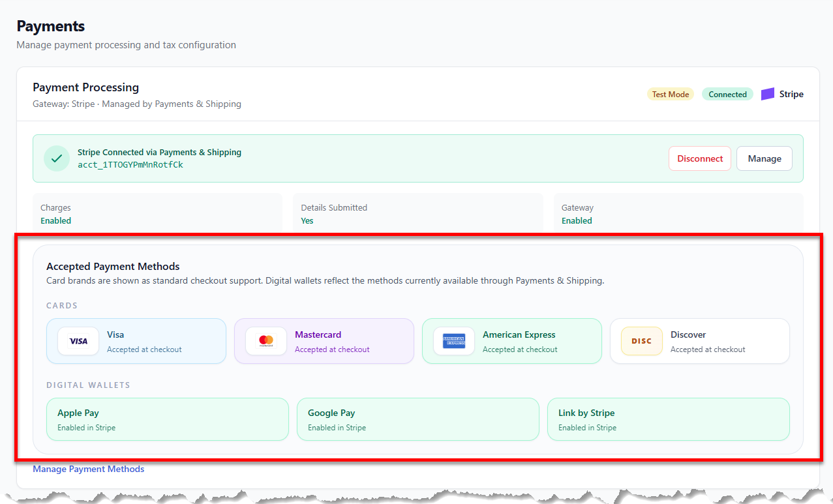Click the Discover card name text
Screen dimensions: 833x504
coord(688,334)
